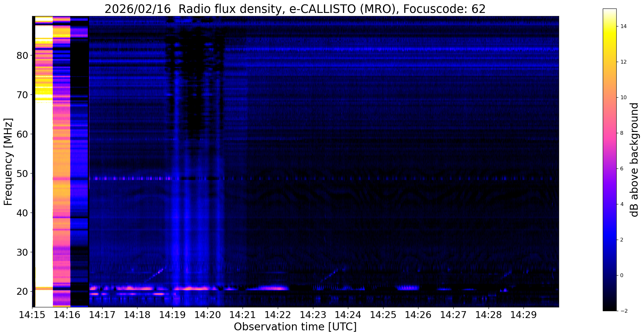The height and width of the screenshot is (336, 644).
Task: Click the 14:22 time tick label
Action: pos(278,314)
